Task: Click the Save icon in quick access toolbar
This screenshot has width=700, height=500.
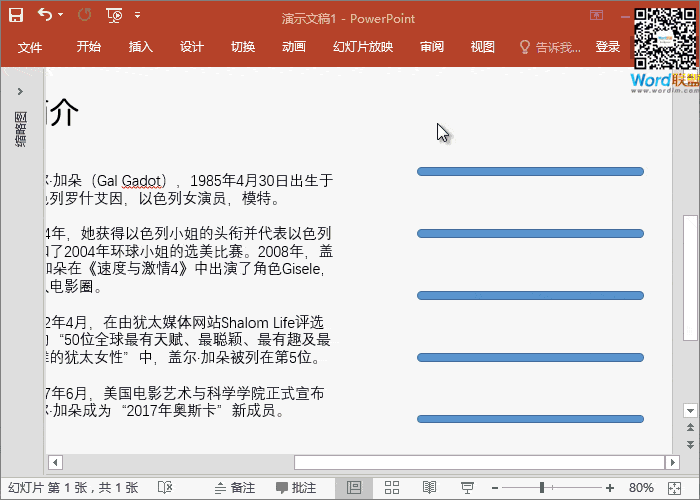Action: tap(16, 15)
